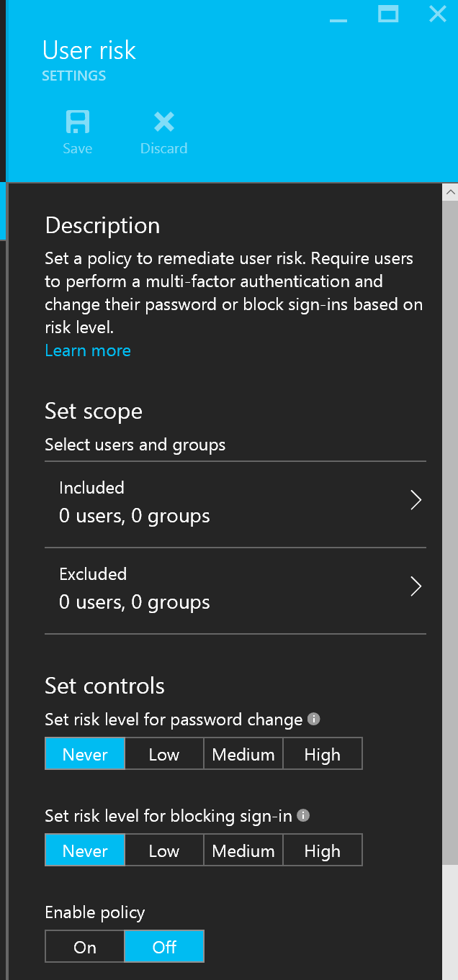The width and height of the screenshot is (458, 980).
Task: Click the Save icon in the toolbar
Action: click(77, 122)
